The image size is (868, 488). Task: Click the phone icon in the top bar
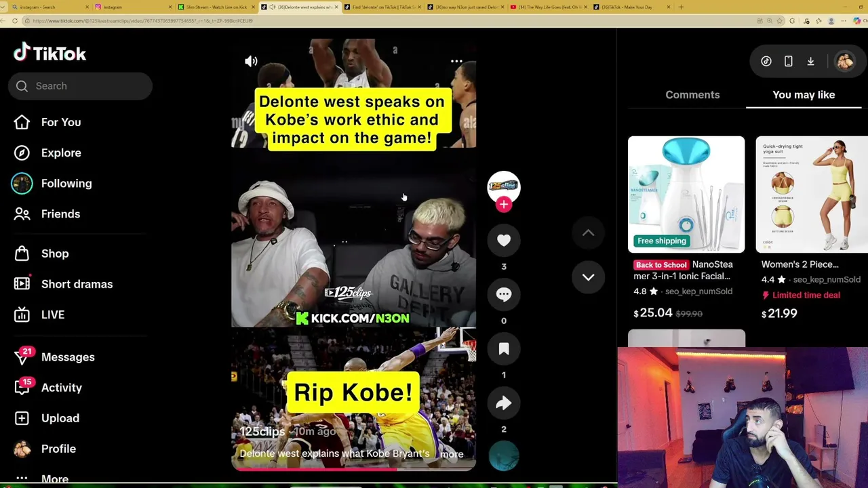point(788,62)
